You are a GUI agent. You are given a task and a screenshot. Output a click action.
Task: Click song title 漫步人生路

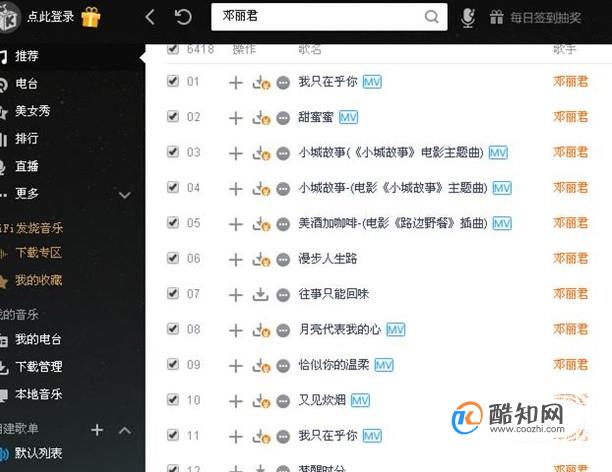tap(327, 258)
